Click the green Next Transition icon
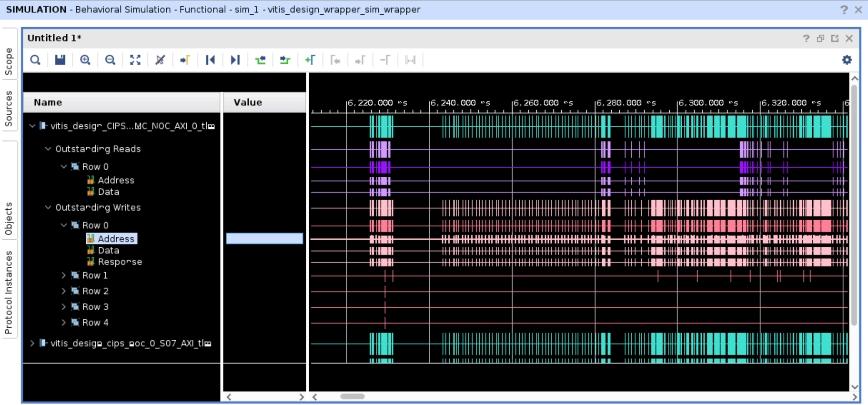The width and height of the screenshot is (868, 405). tap(285, 60)
